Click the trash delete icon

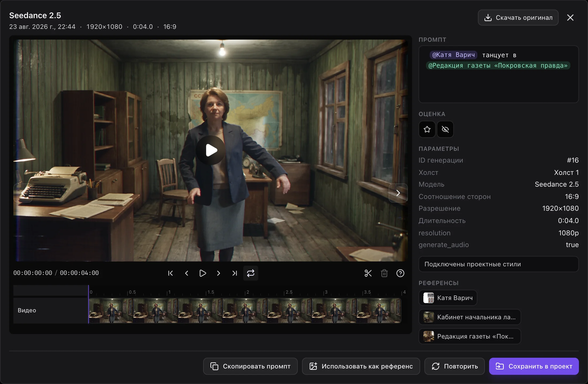point(384,273)
